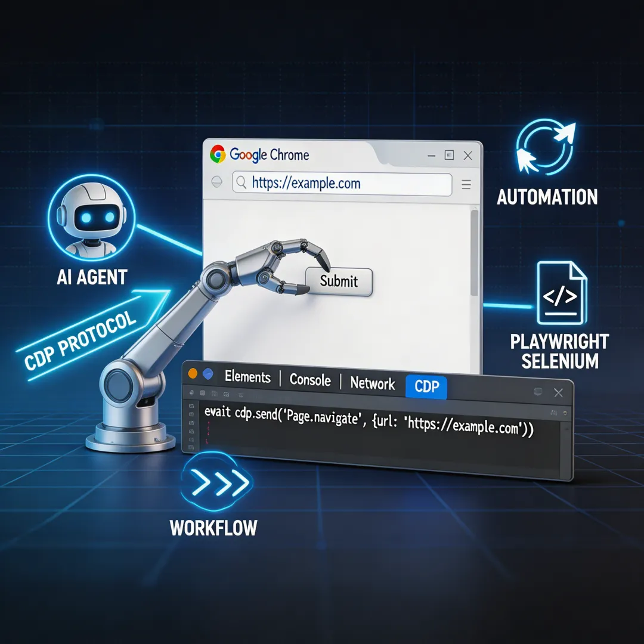This screenshot has height=644, width=644.
Task: Click the dock icon beside DevTools close
Action: (x=538, y=391)
